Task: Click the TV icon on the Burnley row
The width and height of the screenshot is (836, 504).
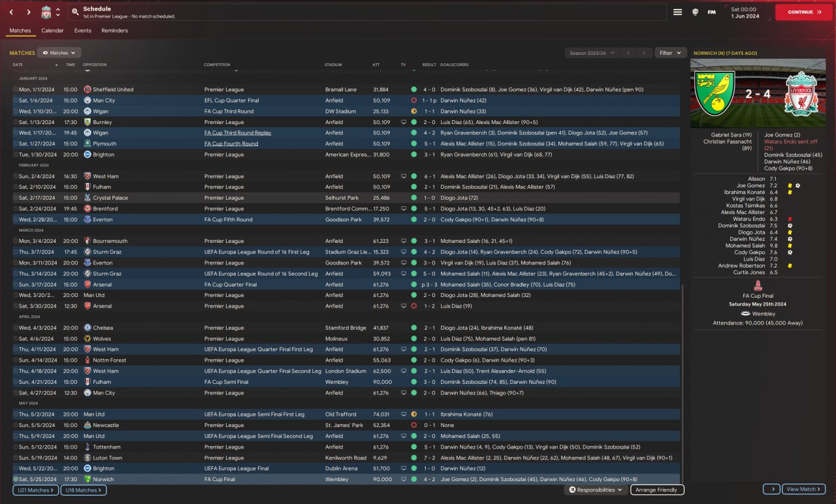Action: tap(404, 122)
